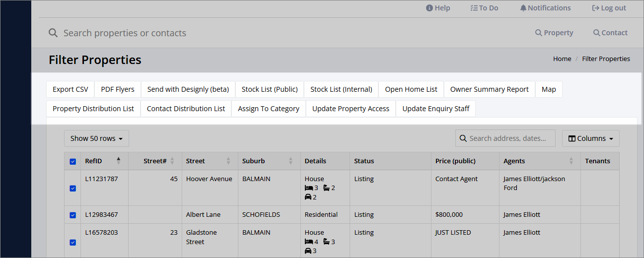Click in the Search address, dates field
Image resolution: width=644 pixels, height=258 pixels.
tap(507, 138)
